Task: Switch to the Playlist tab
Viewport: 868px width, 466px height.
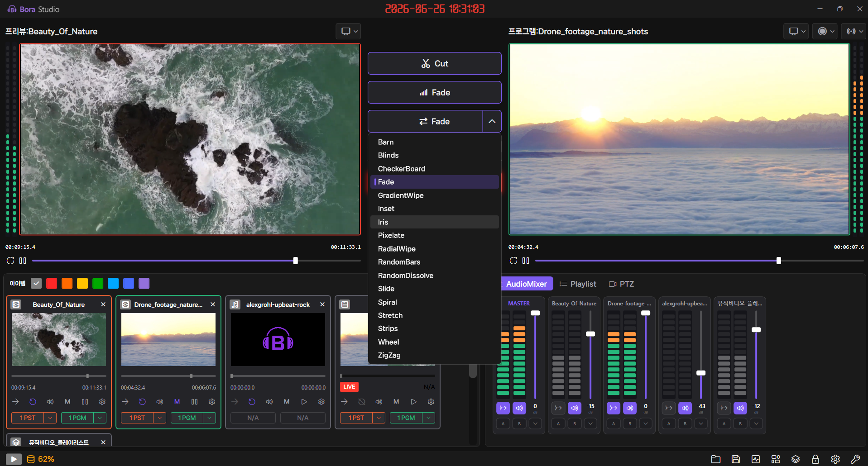Action: click(x=578, y=284)
